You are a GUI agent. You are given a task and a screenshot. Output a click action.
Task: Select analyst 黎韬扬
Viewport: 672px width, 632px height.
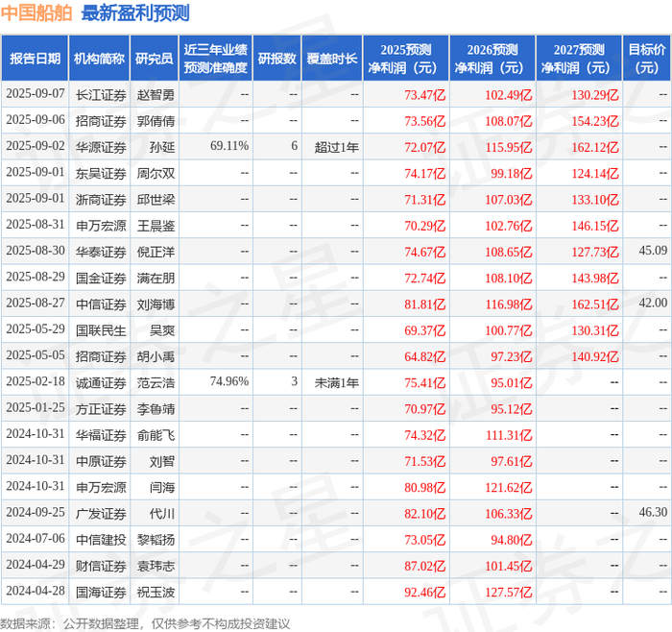[156, 540]
